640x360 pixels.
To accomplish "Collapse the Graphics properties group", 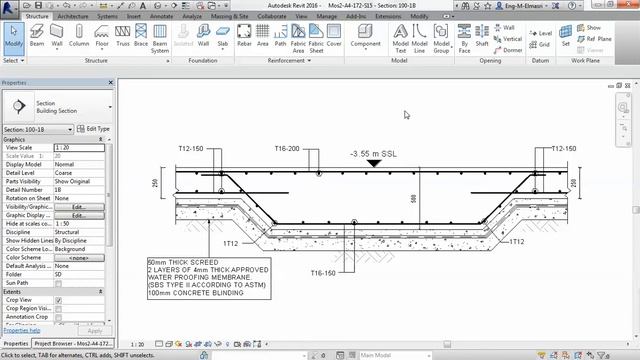I will [x=100, y=140].
